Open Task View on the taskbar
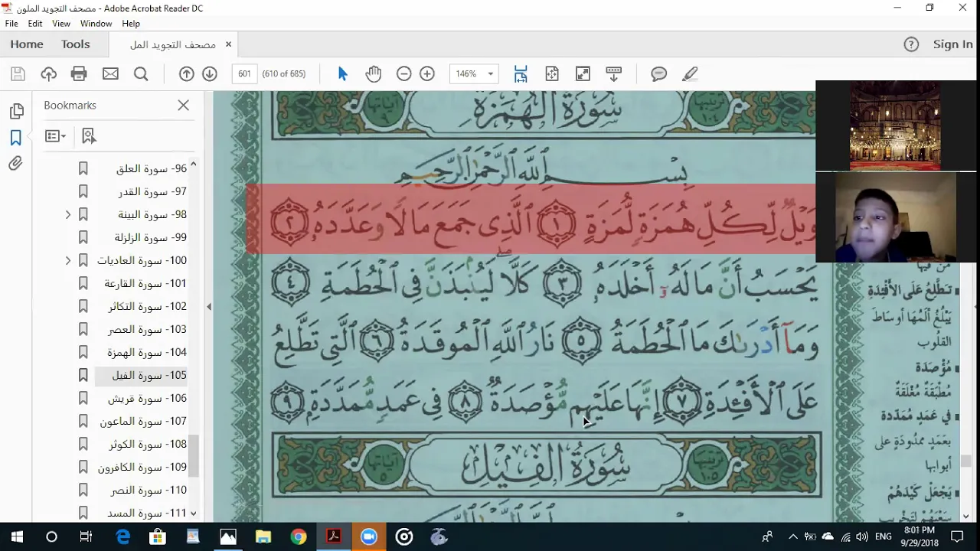This screenshot has height=551, width=980. (87, 537)
